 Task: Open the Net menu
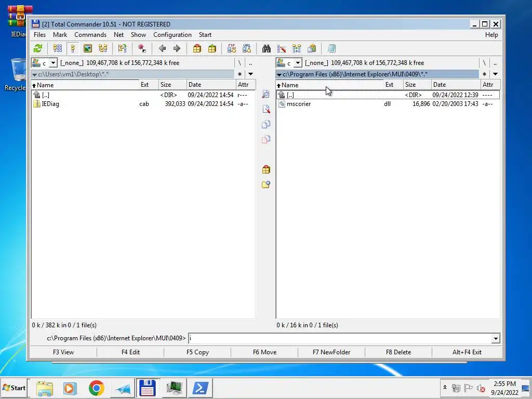click(119, 35)
